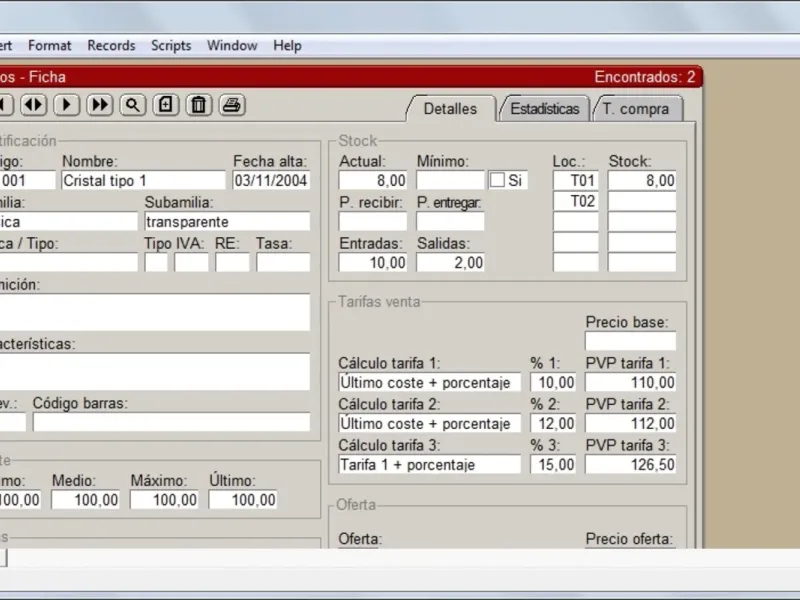Select the Detalles tab
Viewport: 800px width, 600px height.
(x=451, y=109)
